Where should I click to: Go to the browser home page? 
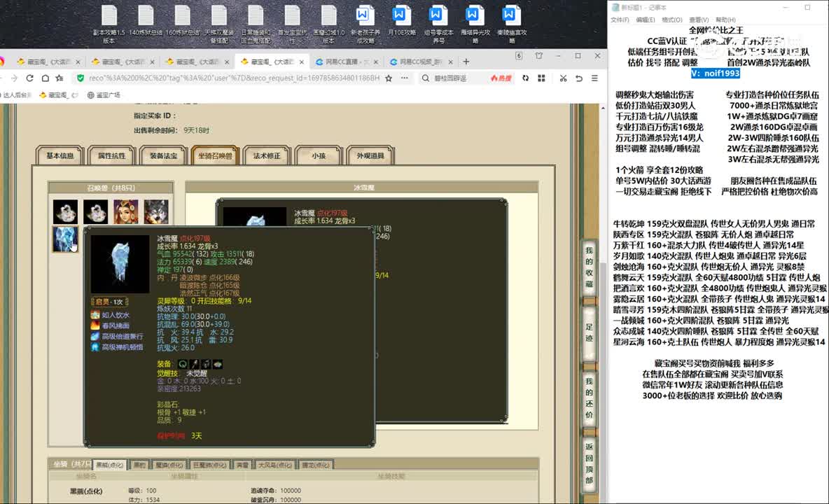pos(46,78)
